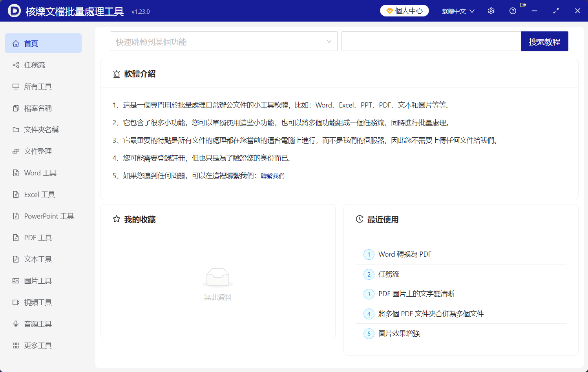The image size is (588, 372).
Task: Click the folder icon beside 文件夾名稱
Action: [x=16, y=130]
